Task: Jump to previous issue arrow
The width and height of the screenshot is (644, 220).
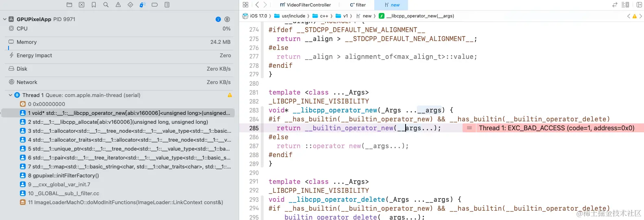Action: pyautogui.click(x=629, y=16)
